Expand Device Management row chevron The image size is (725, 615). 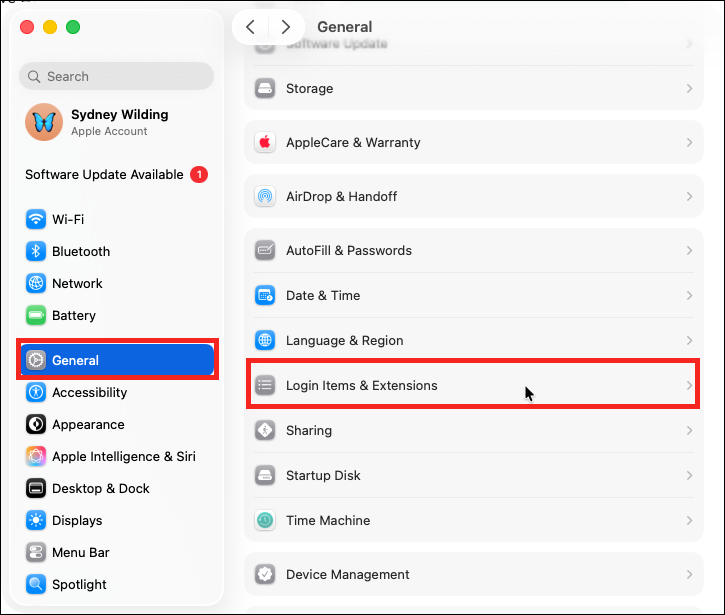(689, 574)
